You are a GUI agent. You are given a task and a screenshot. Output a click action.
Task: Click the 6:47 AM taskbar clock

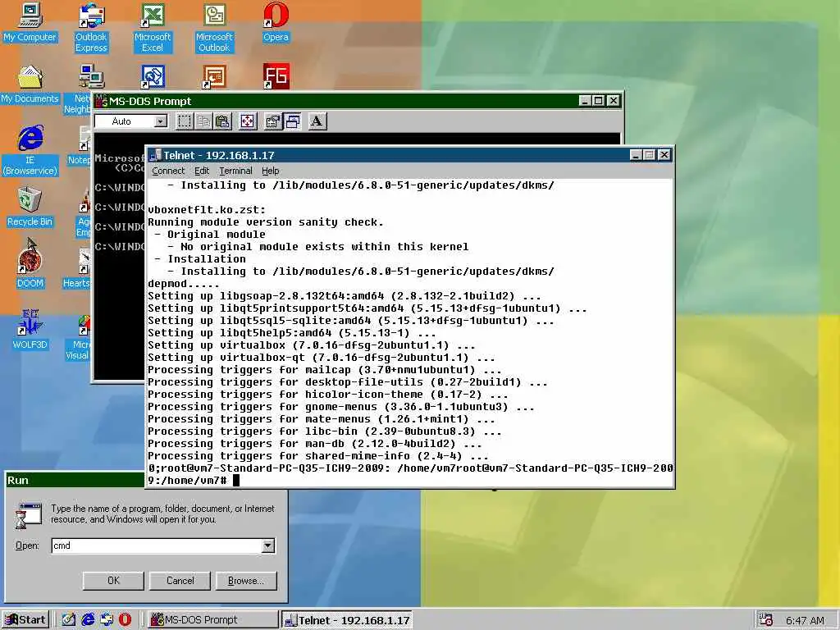click(805, 620)
